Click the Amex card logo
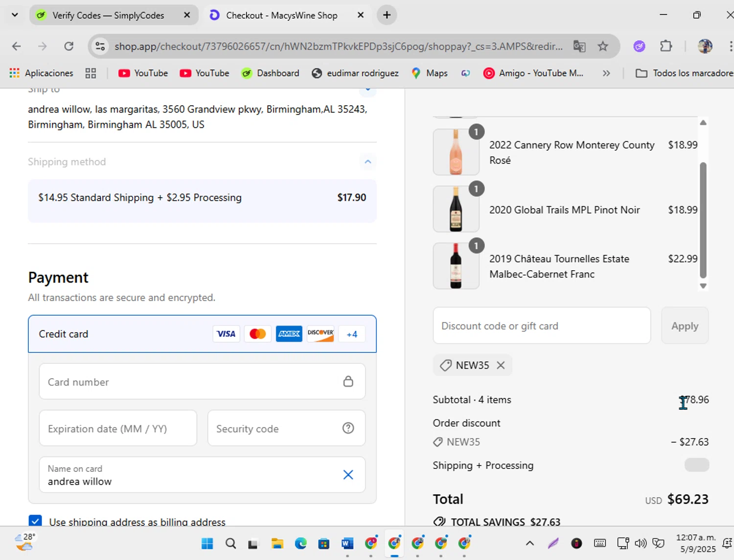The height and width of the screenshot is (560, 734). point(289,334)
